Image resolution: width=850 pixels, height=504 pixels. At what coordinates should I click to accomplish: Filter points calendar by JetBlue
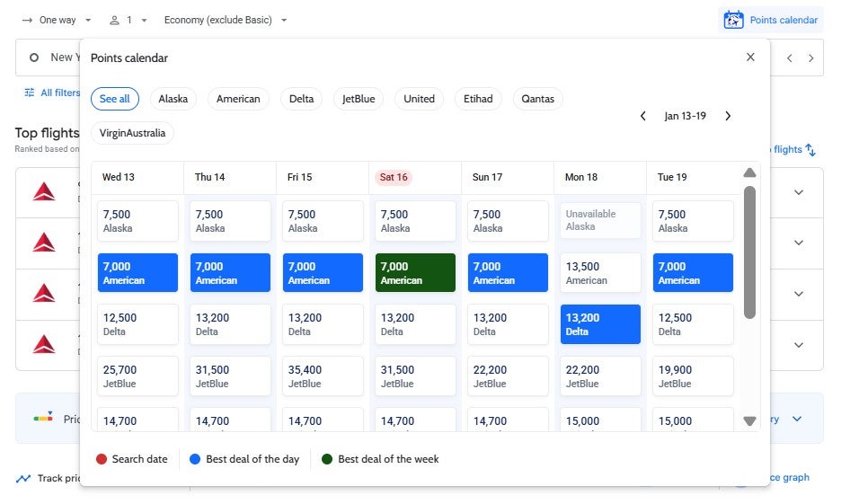pos(359,99)
